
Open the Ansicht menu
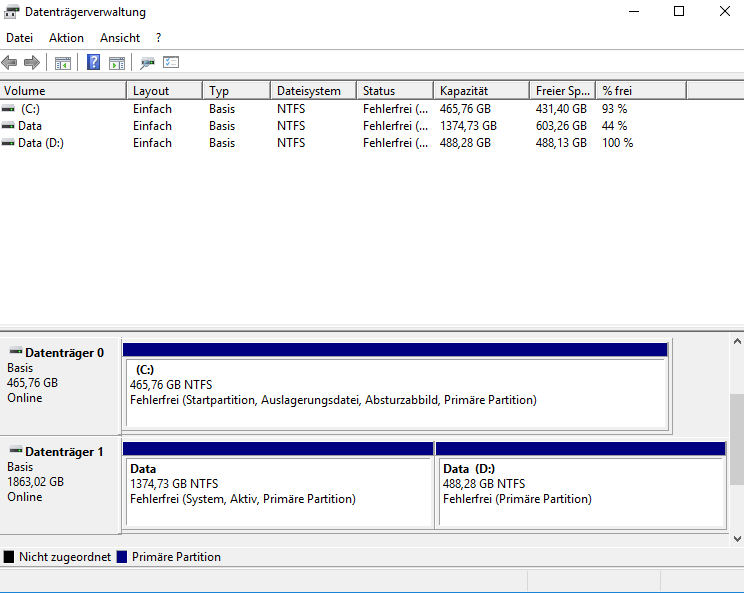tap(120, 38)
